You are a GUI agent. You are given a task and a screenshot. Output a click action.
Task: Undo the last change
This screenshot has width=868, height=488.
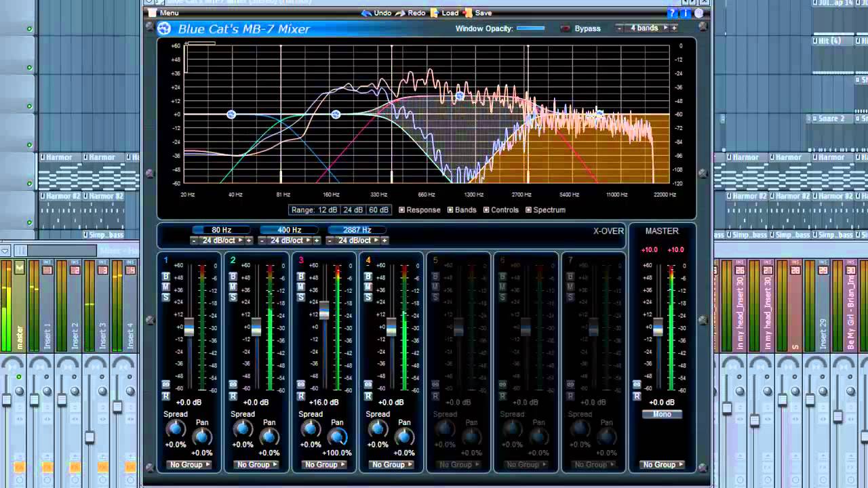click(376, 13)
